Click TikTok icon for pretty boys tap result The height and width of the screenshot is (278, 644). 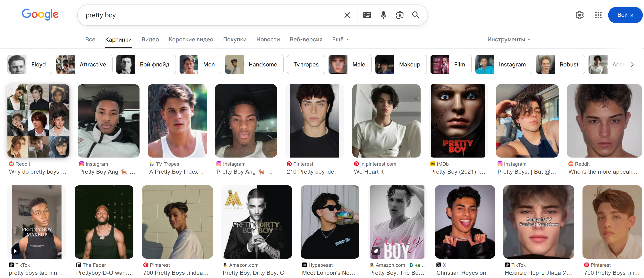11,265
